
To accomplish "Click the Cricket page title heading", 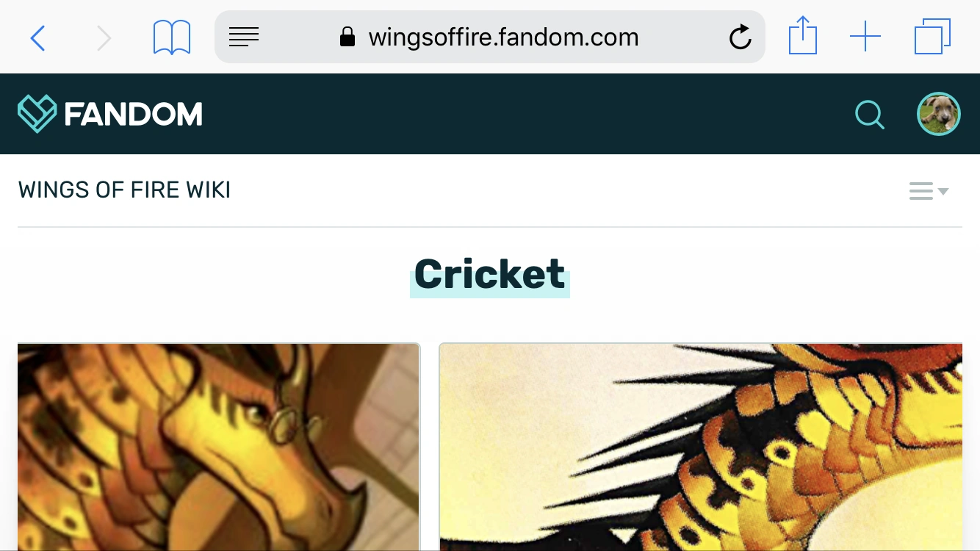I will (x=490, y=275).
